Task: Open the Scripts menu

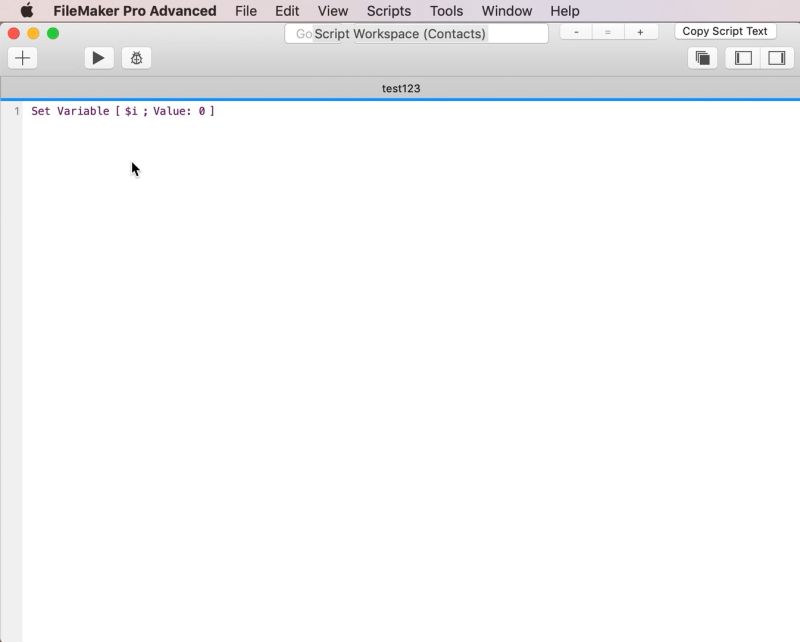Action: (389, 11)
